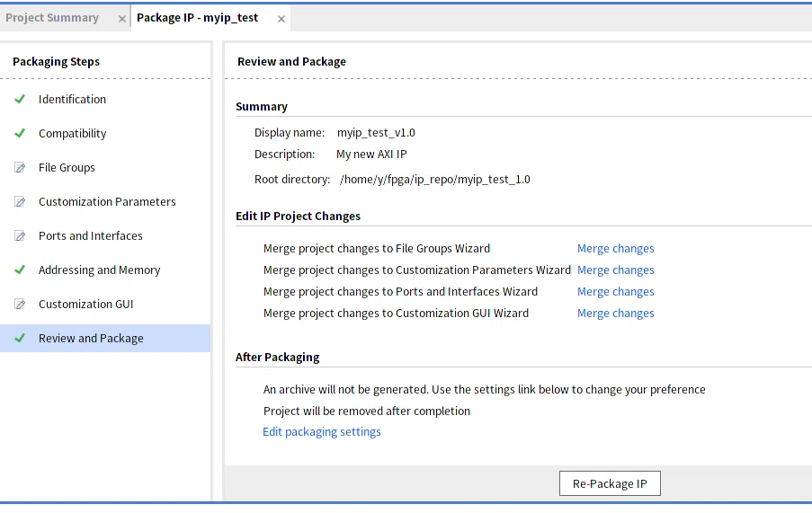
Task: Click the green checkmark beside Compatibility
Action: click(x=20, y=133)
